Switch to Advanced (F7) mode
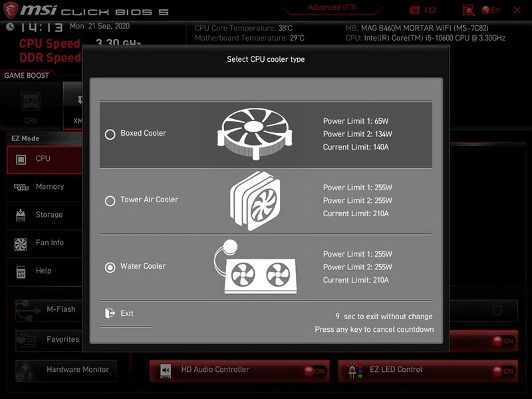Screen dimensions: 532x399 click(332, 8)
